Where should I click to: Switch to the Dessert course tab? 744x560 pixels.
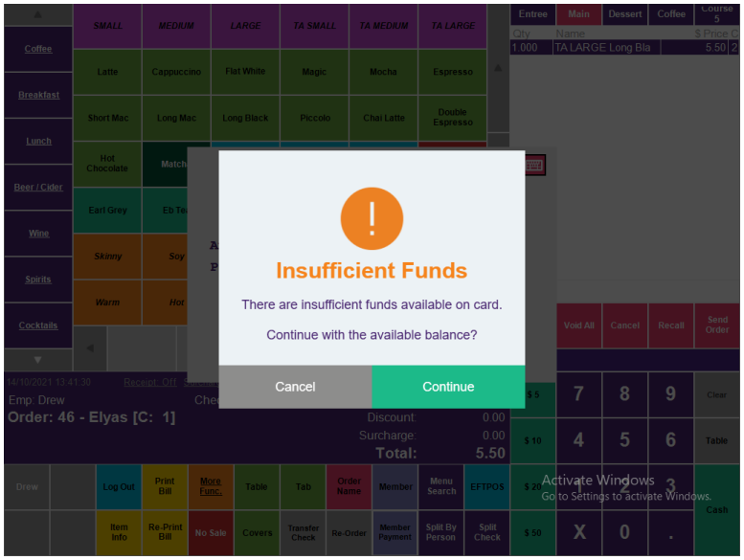625,14
